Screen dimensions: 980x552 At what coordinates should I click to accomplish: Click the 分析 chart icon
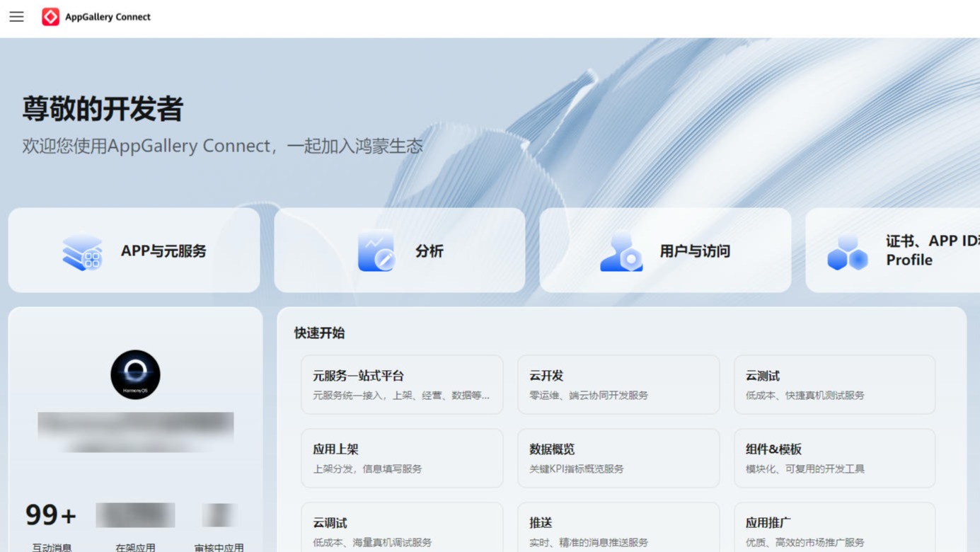(x=376, y=251)
